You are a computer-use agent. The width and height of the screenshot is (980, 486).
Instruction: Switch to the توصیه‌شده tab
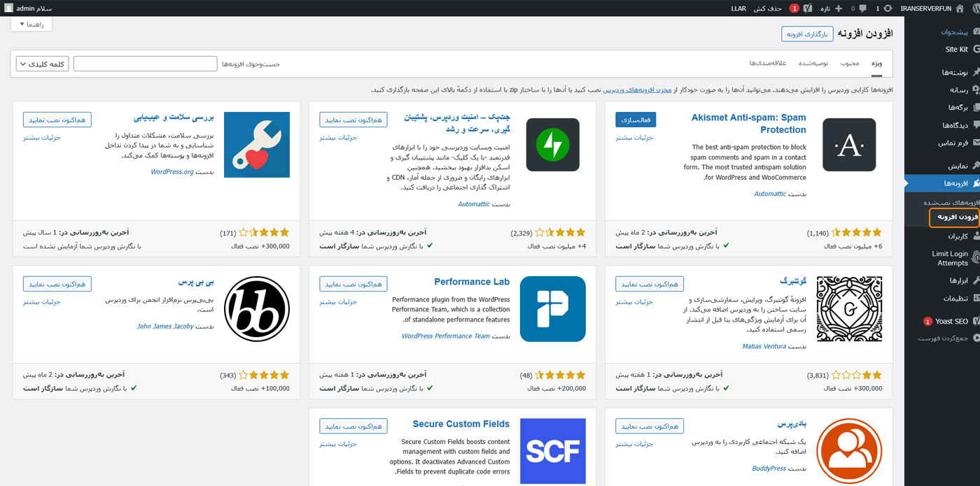pos(814,63)
